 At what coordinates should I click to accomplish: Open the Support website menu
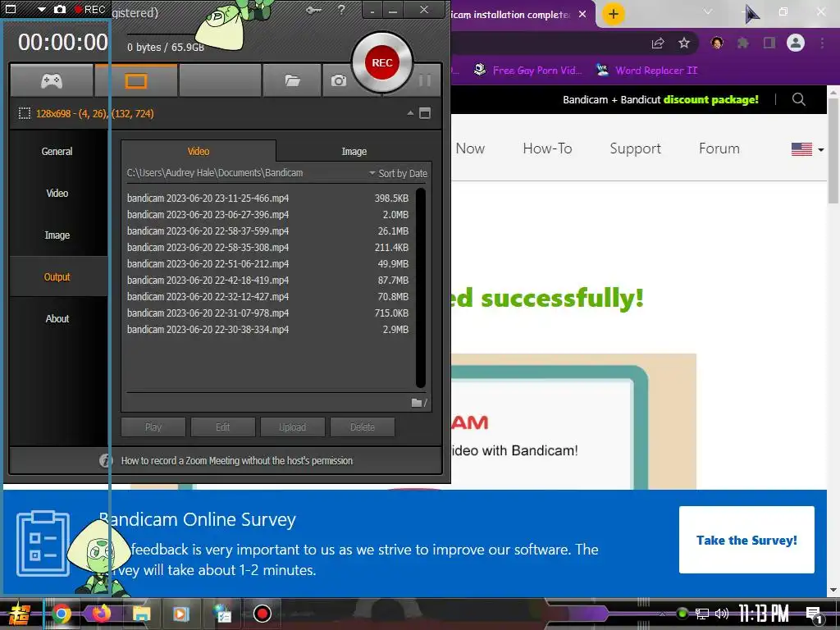coord(636,148)
